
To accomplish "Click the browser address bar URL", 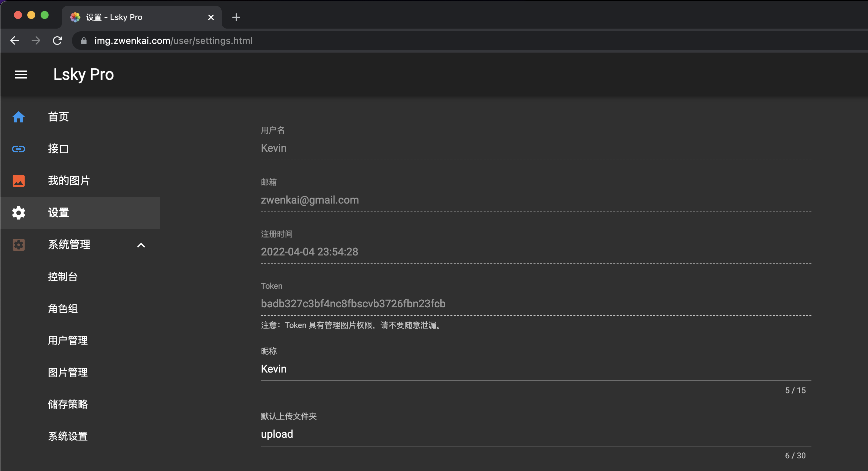I will 173,41.
